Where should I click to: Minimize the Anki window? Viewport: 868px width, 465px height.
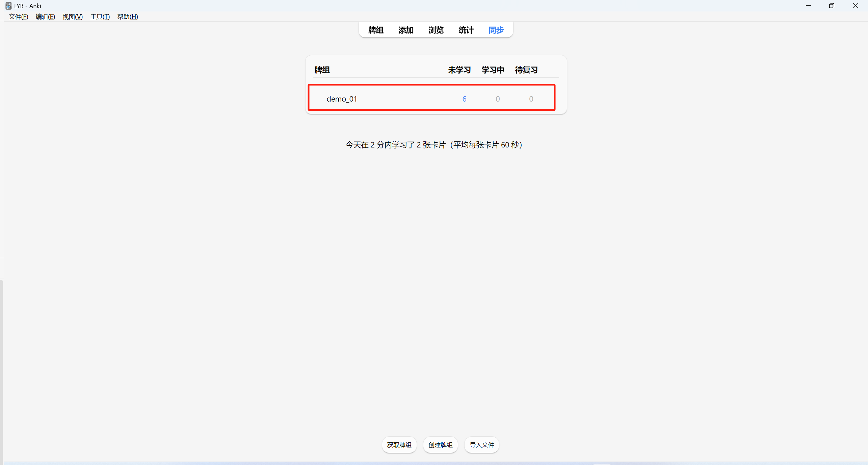pos(808,6)
